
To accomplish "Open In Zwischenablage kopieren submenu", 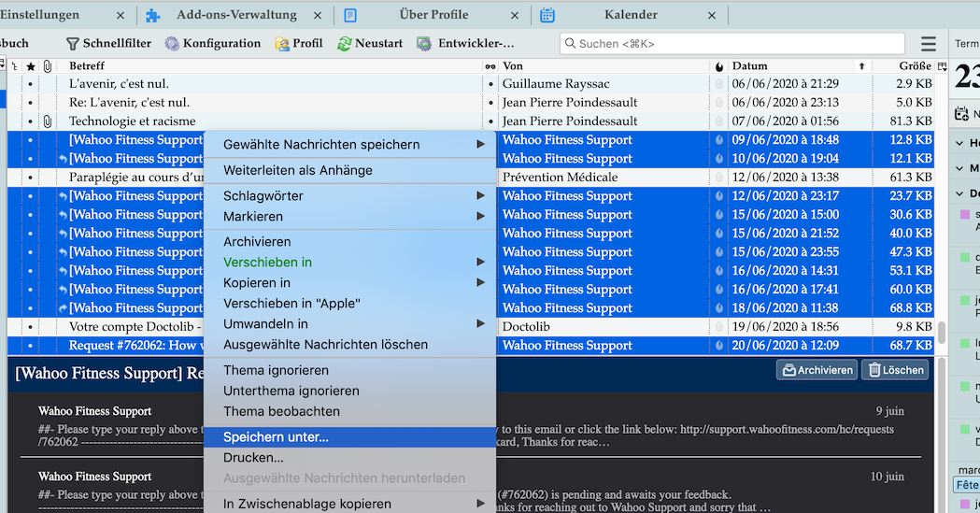I will (350, 504).
